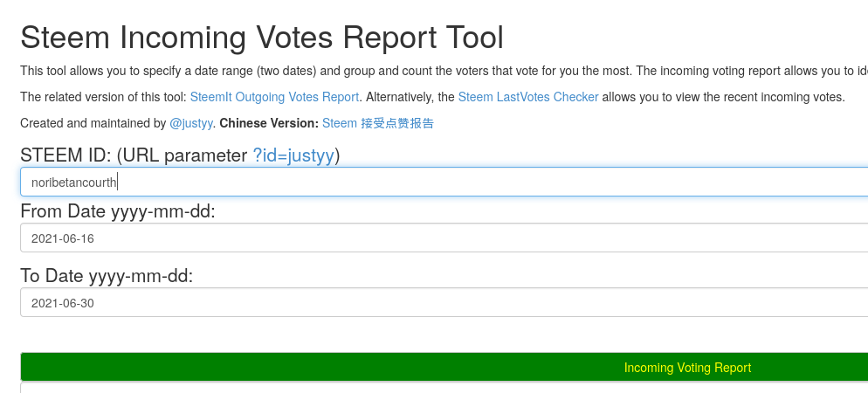
Task: Click the ?id=justyy URL parameter link
Action: [293, 155]
